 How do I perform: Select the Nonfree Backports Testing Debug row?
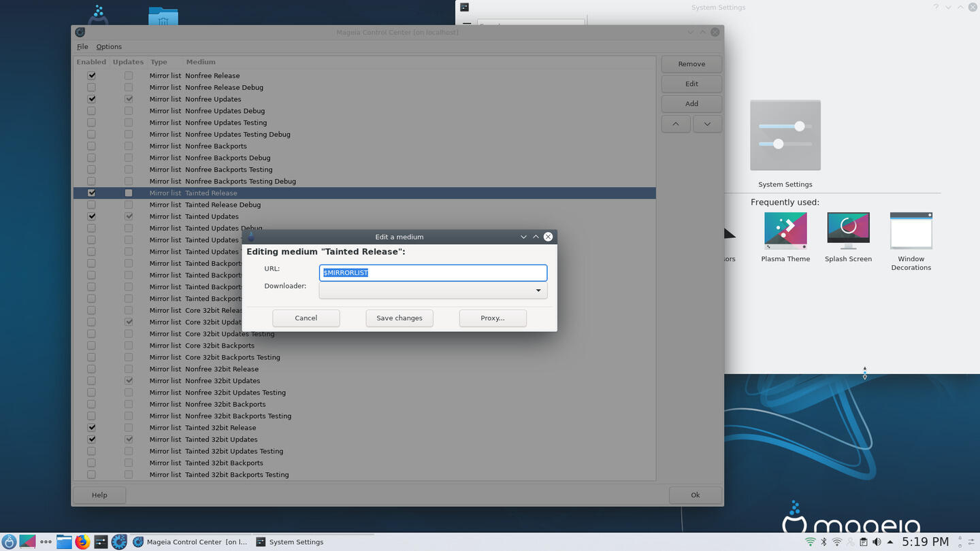click(364, 182)
